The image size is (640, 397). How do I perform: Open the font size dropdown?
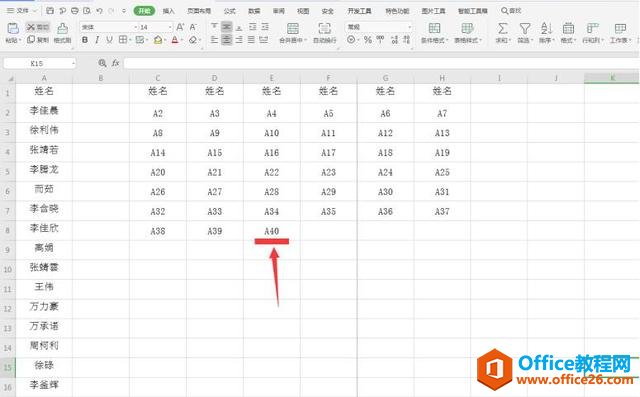170,27
